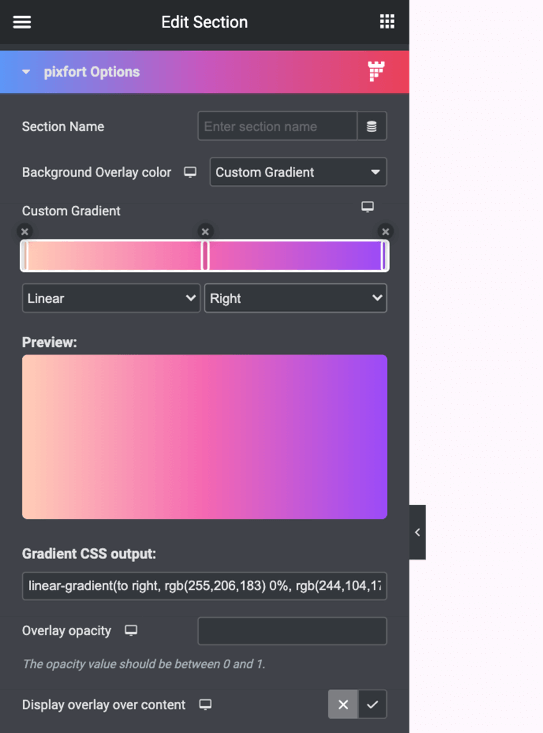The width and height of the screenshot is (543, 733).
Task: Open the widgets grid icon
Action: (x=387, y=22)
